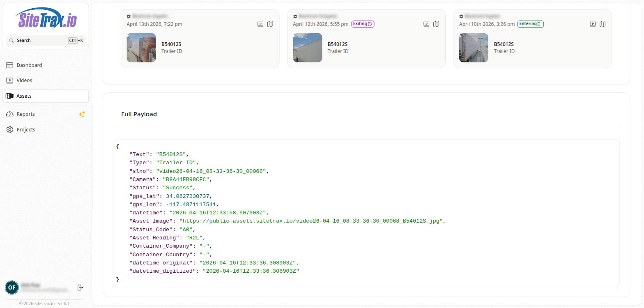Viewport: 644px width, 308px height.
Task: Open video for April 12th 5:55 pm sighting
Action: coord(426,24)
